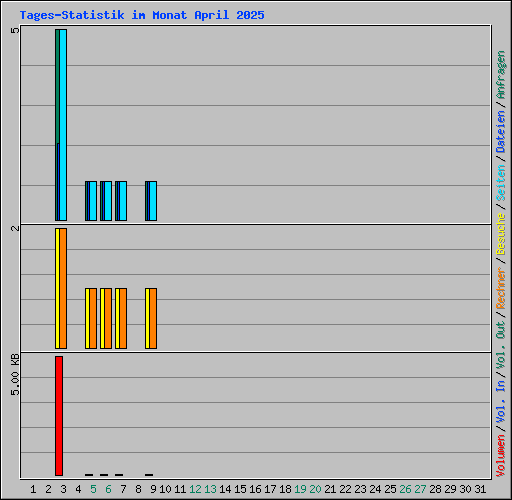This screenshot has width=512, height=500.
Task: Click the red Volumen bar on day 3
Action: [x=59, y=416]
